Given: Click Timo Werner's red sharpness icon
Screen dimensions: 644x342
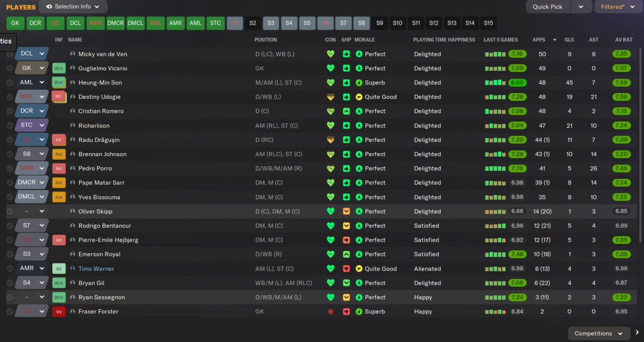Looking at the screenshot, I should [346, 268].
